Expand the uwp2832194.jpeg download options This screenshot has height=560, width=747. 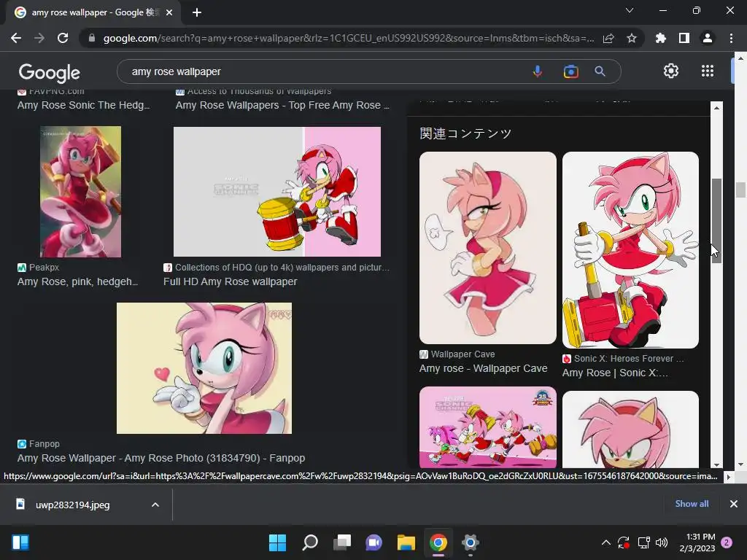[155, 505]
